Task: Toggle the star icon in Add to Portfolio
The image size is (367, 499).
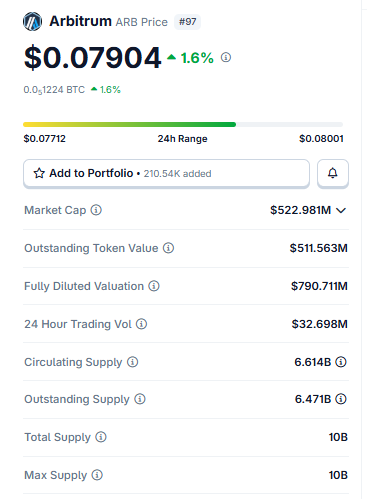Action: pos(39,173)
